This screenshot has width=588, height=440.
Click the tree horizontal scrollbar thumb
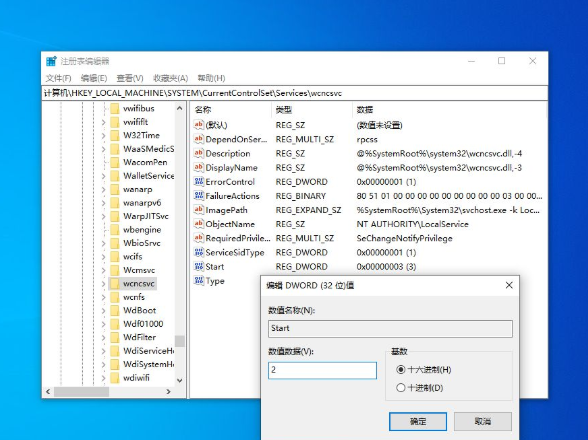(x=81, y=392)
